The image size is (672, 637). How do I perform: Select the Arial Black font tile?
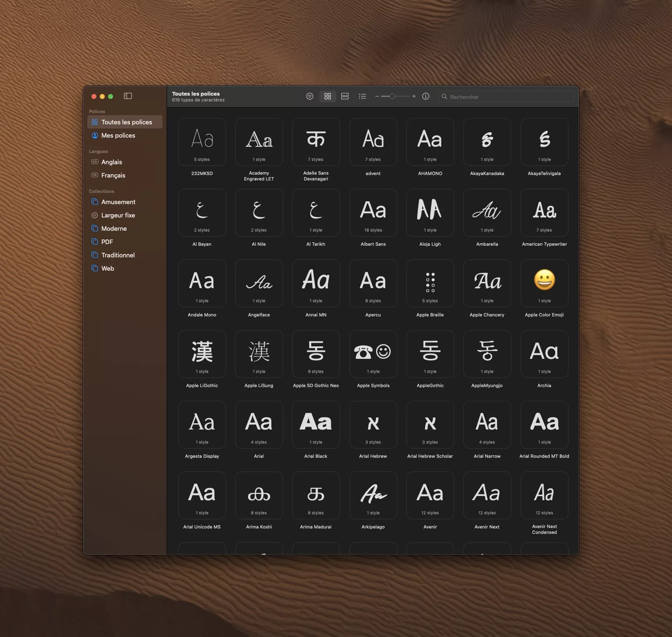(316, 425)
